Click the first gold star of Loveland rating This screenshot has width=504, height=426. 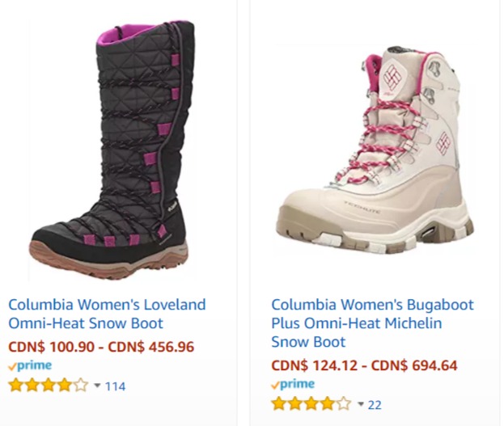16,386
